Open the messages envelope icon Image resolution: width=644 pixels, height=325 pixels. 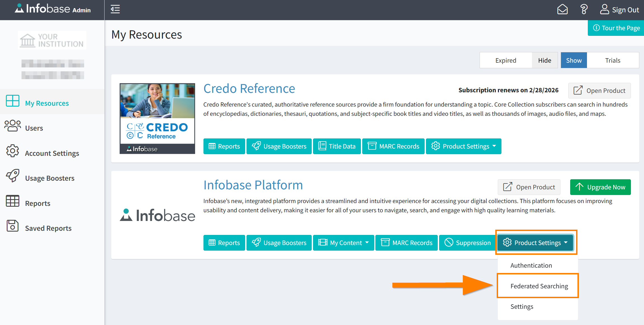point(562,10)
